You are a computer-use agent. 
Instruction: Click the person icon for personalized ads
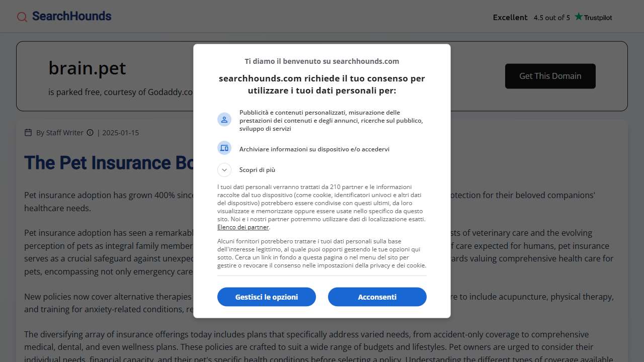224,120
